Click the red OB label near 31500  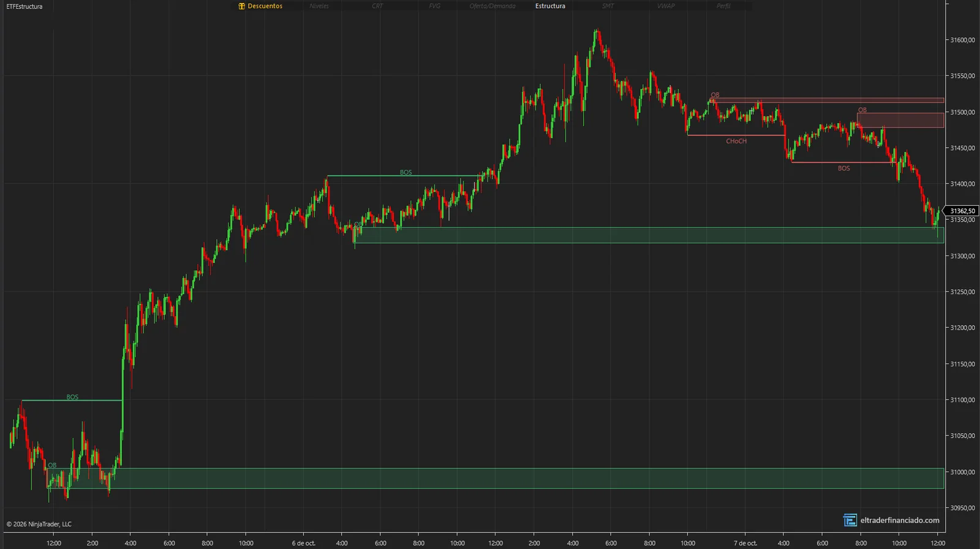(862, 110)
